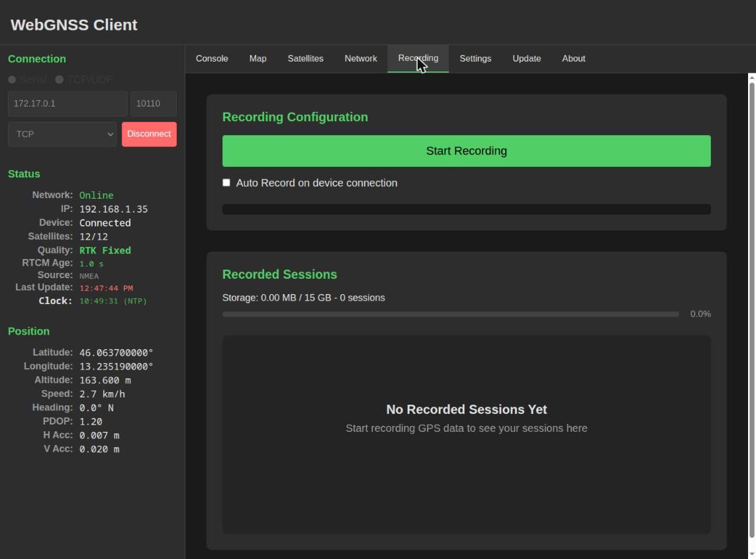Click the V Acc value 0.020 m
The width and height of the screenshot is (756, 559).
coord(99,449)
